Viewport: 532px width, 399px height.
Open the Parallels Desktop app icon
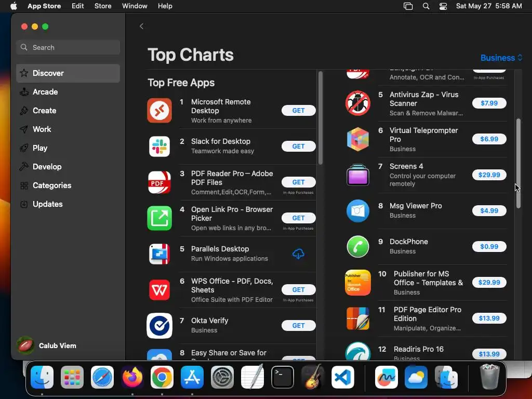[x=159, y=254]
